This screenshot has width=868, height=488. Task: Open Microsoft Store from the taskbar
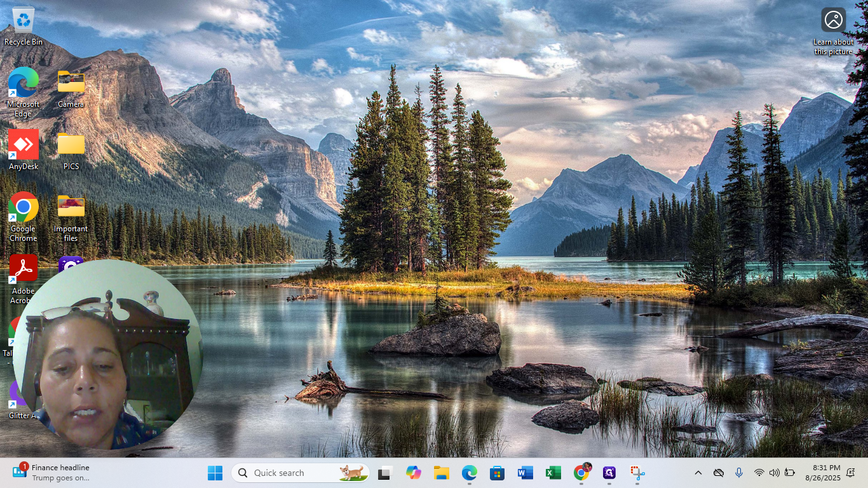tap(497, 473)
